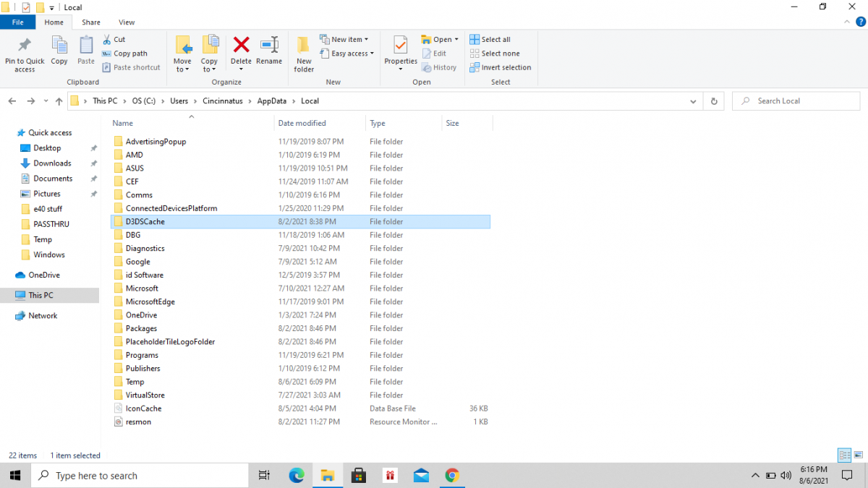Image resolution: width=868 pixels, height=488 pixels.
Task: Click the Edit ribbon button
Action: click(x=434, y=53)
